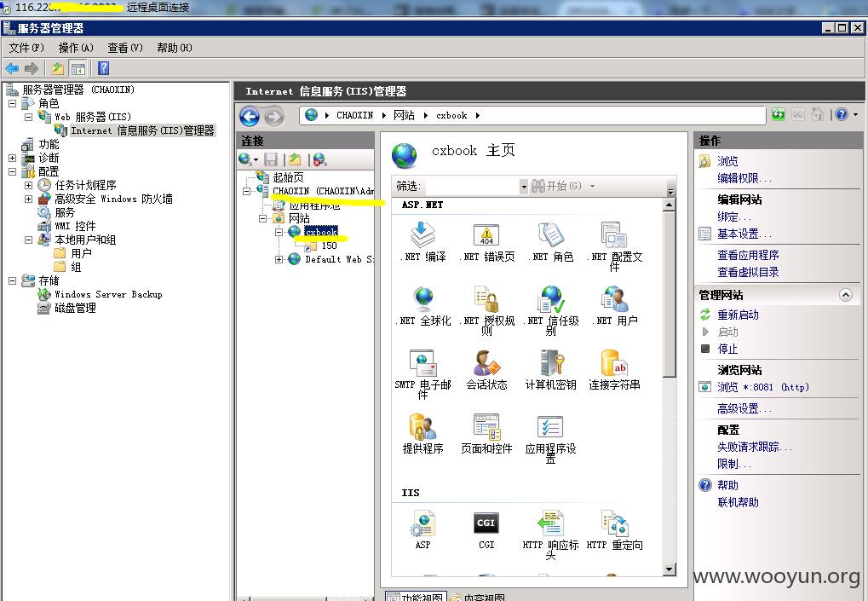Click the feature list scrollbar down arrow

pos(670,569)
